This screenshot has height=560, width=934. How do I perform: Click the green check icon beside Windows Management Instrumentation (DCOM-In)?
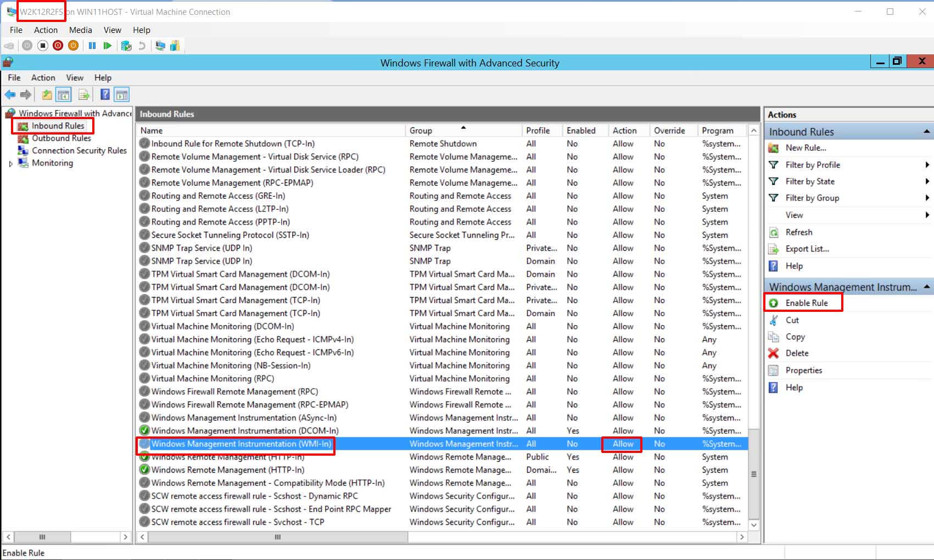pos(144,430)
